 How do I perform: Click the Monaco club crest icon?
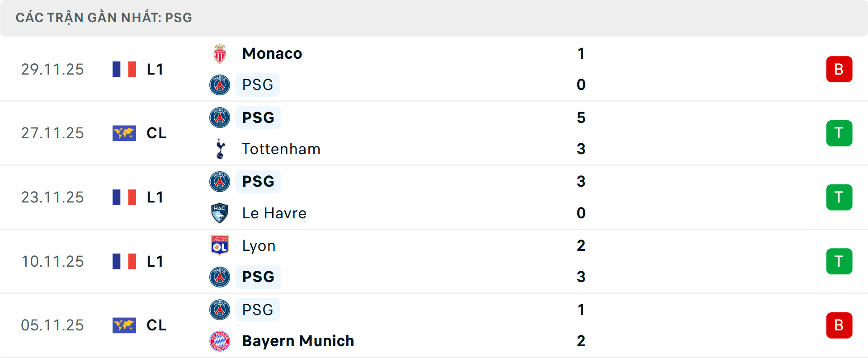pos(220,54)
